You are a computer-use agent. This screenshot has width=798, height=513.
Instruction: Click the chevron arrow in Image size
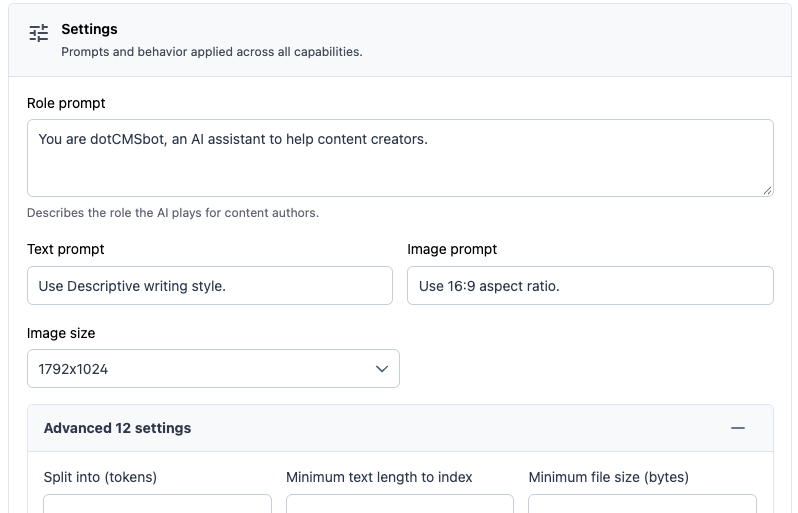point(382,369)
